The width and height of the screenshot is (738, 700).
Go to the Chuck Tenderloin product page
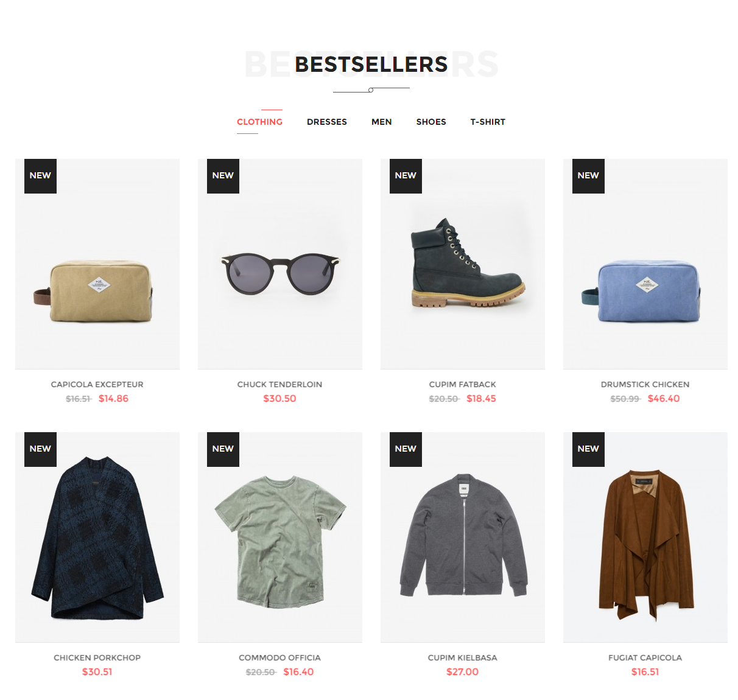[x=280, y=384]
